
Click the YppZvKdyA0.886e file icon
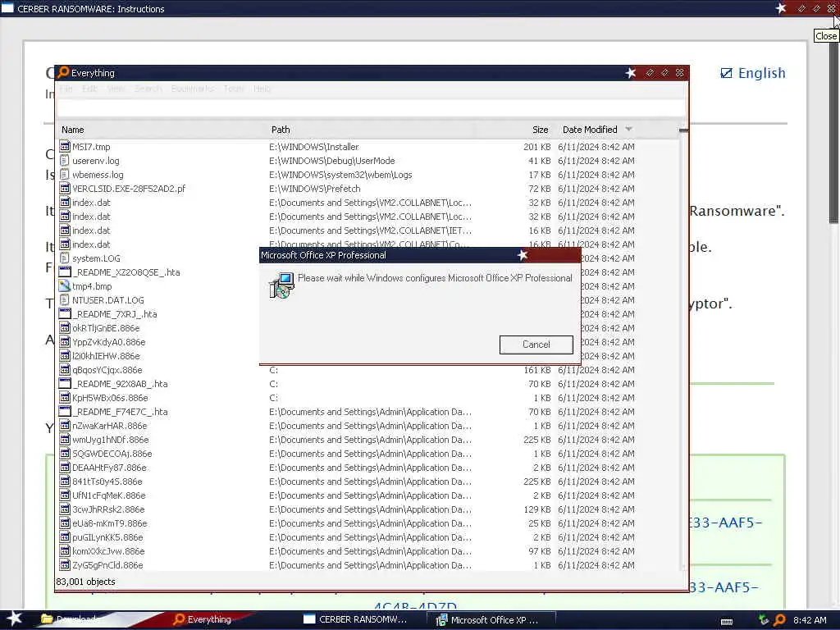(x=65, y=341)
